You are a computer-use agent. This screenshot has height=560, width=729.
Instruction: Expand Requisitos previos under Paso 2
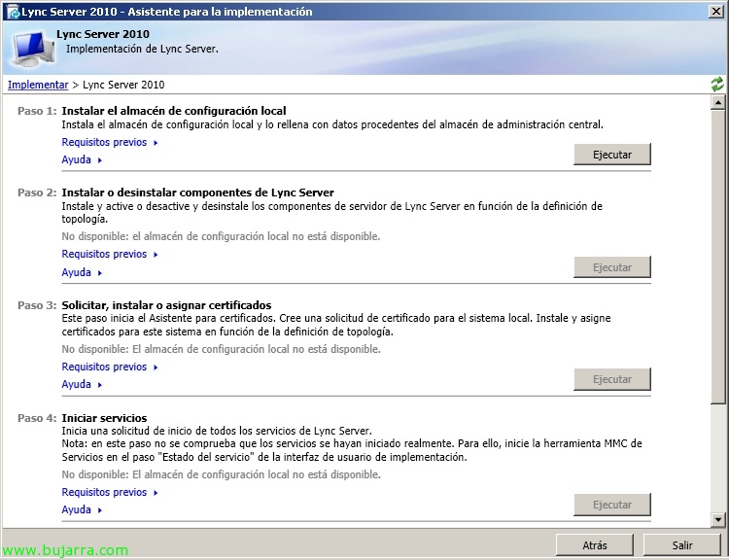coord(110,254)
